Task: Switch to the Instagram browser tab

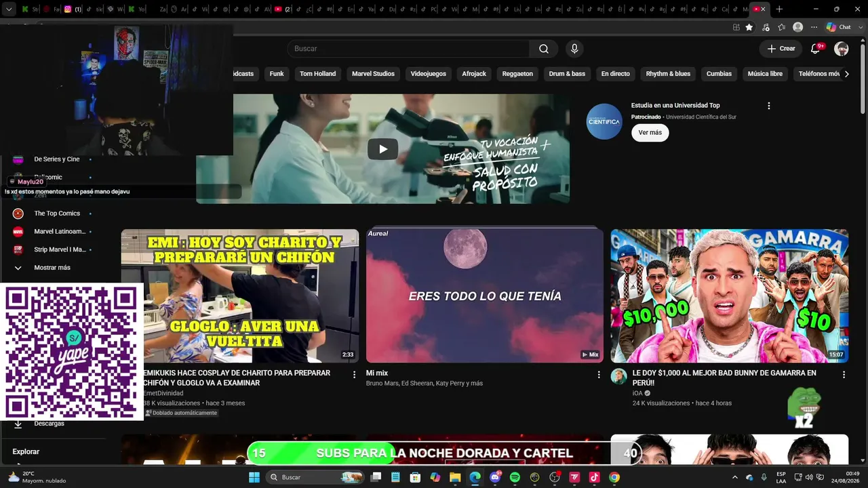Action: [x=71, y=9]
